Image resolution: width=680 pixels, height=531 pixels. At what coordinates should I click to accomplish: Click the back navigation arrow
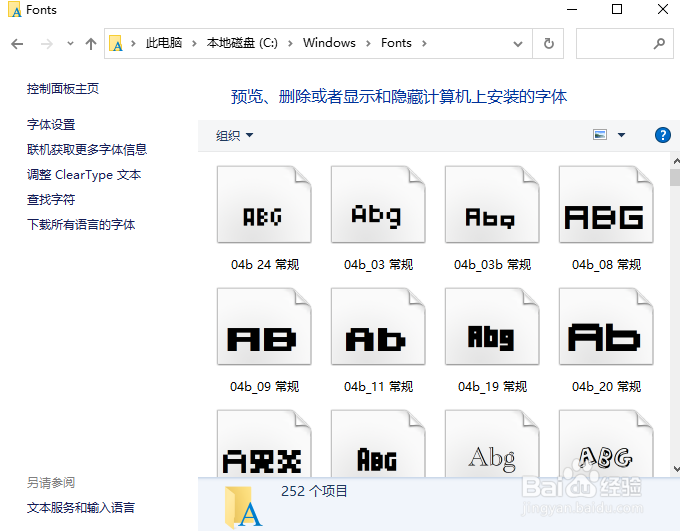[17, 44]
